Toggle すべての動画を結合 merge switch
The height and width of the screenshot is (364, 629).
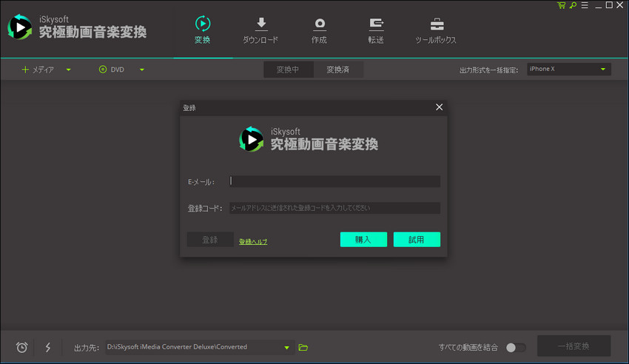(x=516, y=348)
